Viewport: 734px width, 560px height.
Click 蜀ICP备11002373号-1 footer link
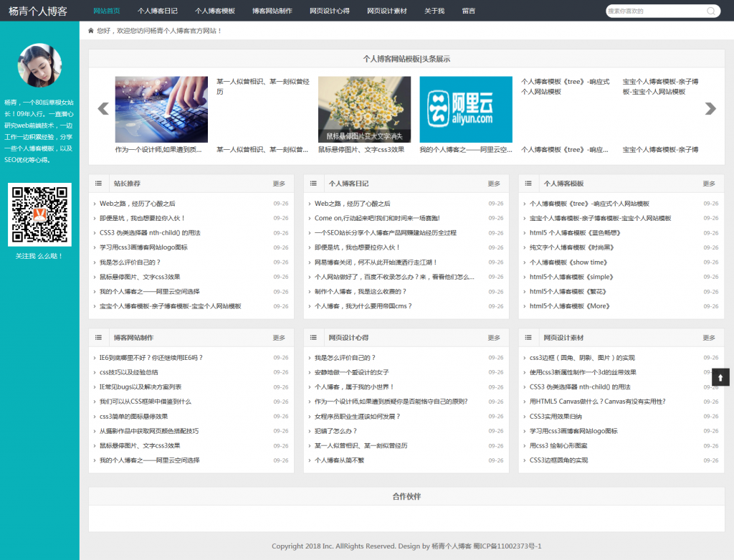pos(507,546)
